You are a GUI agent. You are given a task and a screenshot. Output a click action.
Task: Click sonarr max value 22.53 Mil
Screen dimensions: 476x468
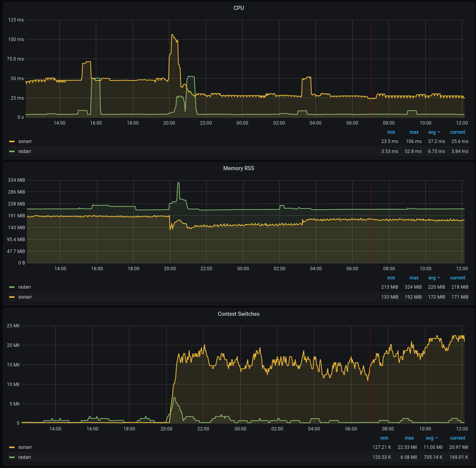[407, 447]
